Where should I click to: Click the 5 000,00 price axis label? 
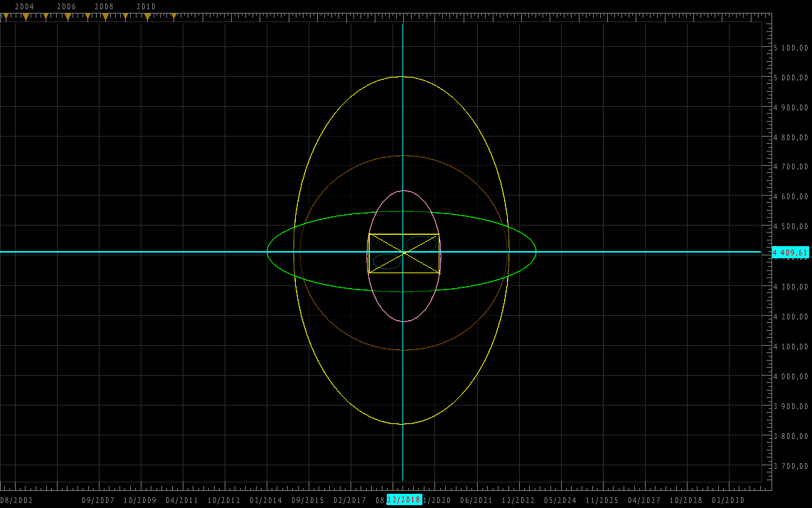pyautogui.click(x=791, y=78)
